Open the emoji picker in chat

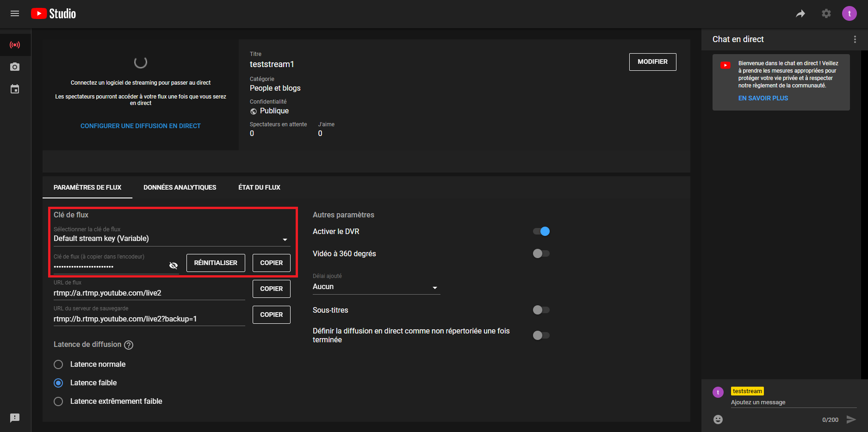718,420
